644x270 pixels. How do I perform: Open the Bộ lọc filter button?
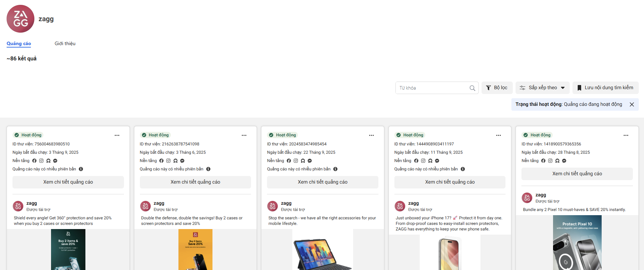click(497, 88)
